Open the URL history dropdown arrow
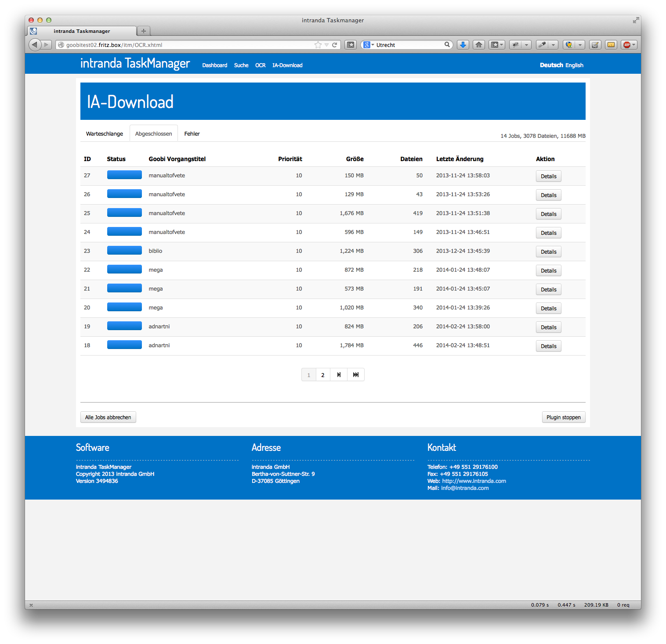This screenshot has width=666, height=644. click(x=326, y=45)
